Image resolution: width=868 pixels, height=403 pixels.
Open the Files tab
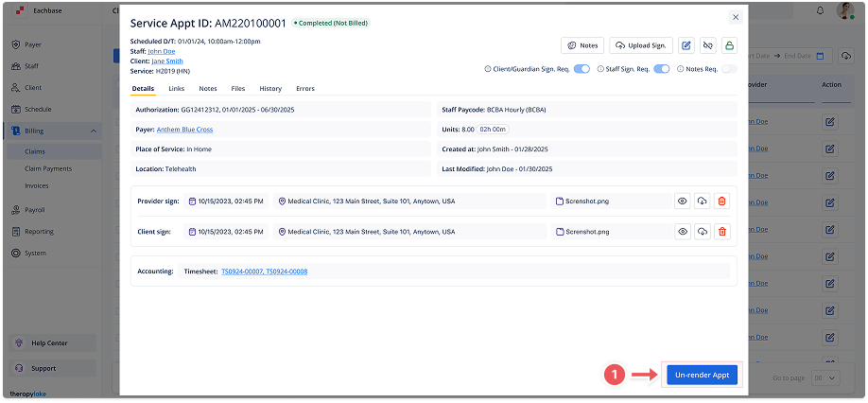coord(238,89)
